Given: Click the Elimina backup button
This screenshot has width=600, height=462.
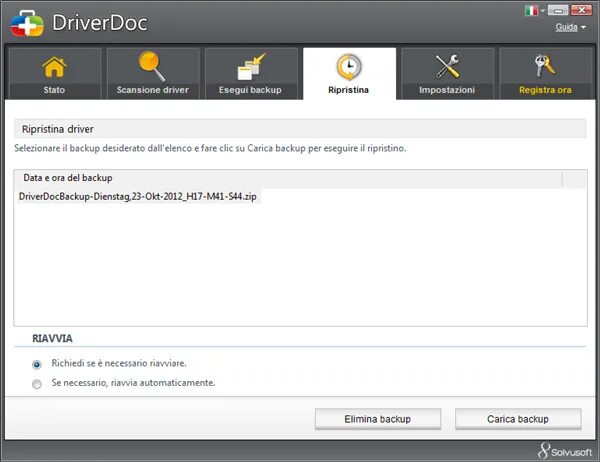Looking at the screenshot, I should click(378, 419).
